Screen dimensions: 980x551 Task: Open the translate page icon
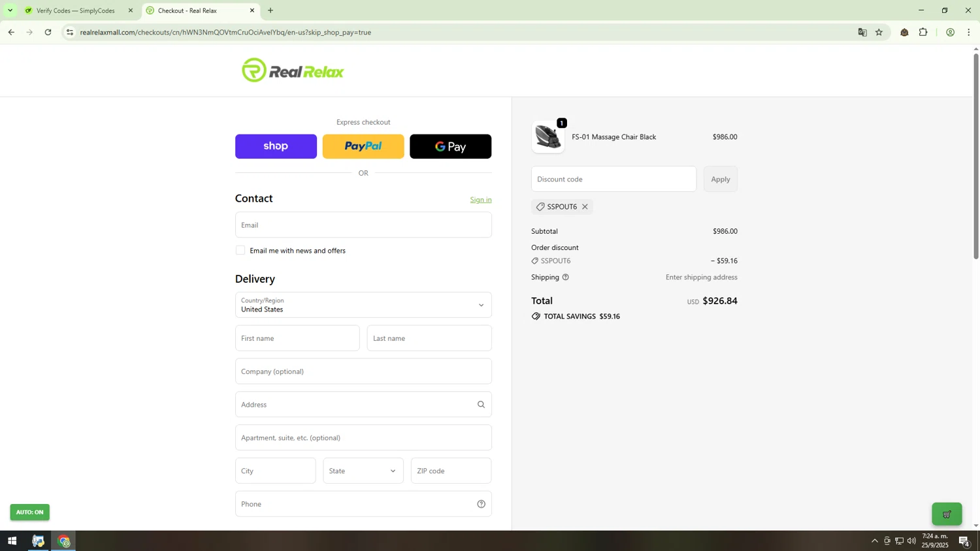862,32
